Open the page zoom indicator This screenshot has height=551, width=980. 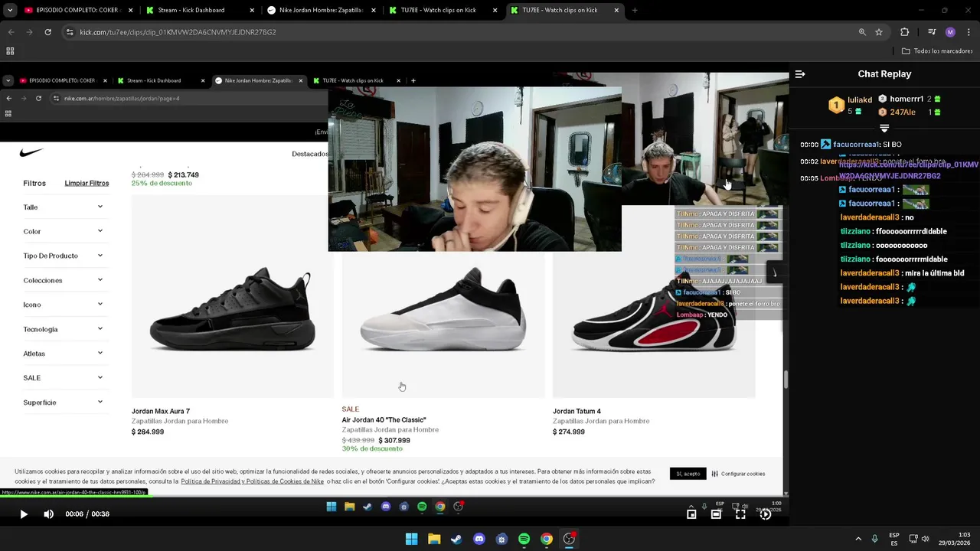(x=862, y=32)
